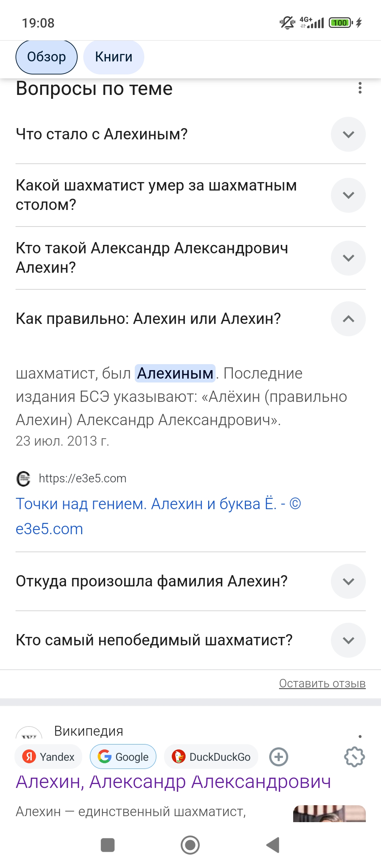Switch search engine to Yandex

pos(49,757)
